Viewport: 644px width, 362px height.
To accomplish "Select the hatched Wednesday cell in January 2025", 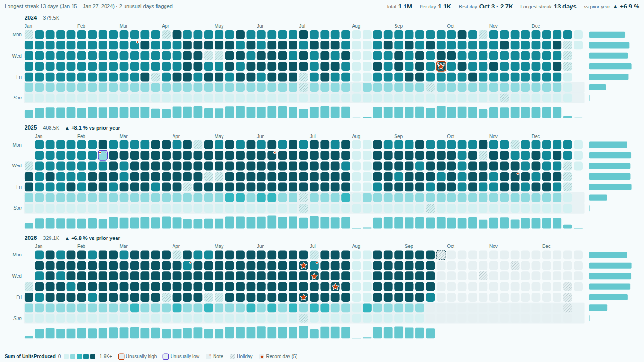I will click(29, 166).
